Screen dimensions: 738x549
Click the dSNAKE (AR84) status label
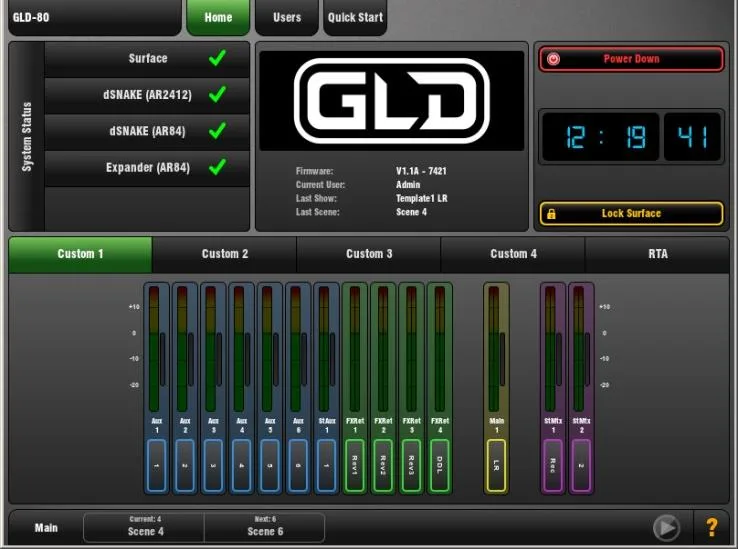[147, 131]
